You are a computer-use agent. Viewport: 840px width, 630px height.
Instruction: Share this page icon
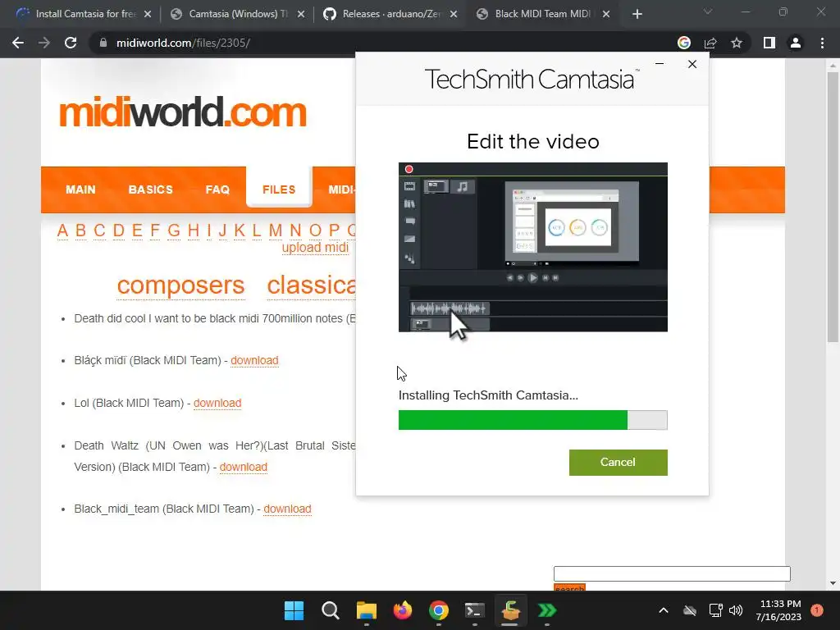coord(710,43)
